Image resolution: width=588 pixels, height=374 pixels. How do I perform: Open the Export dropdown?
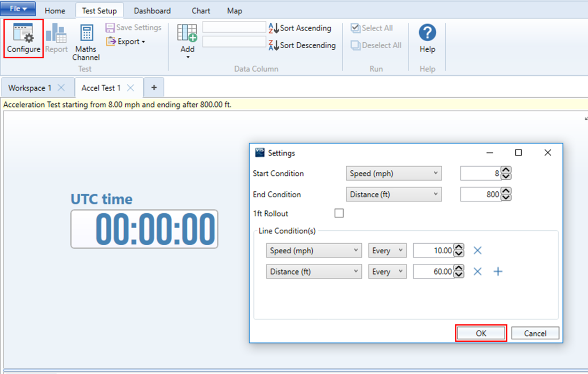(x=126, y=42)
